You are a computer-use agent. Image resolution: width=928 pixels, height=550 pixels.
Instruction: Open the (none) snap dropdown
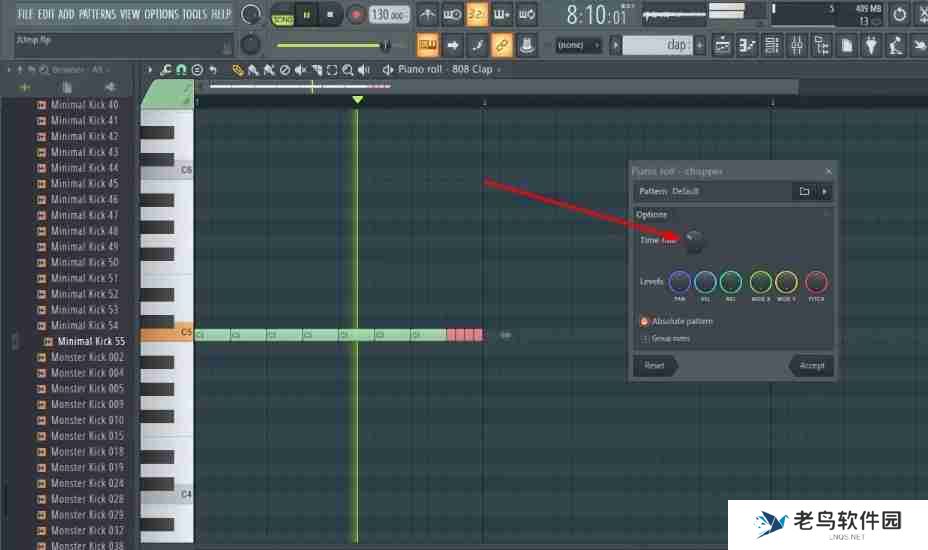[579, 45]
